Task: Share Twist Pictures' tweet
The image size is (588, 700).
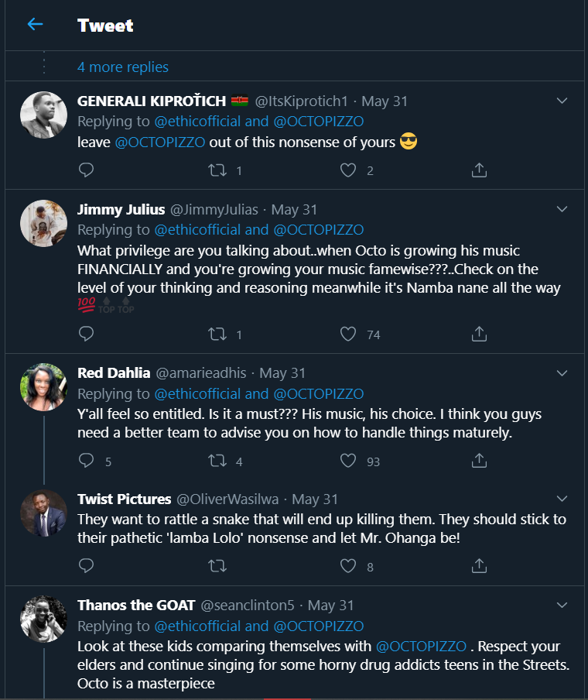Action: tap(479, 566)
